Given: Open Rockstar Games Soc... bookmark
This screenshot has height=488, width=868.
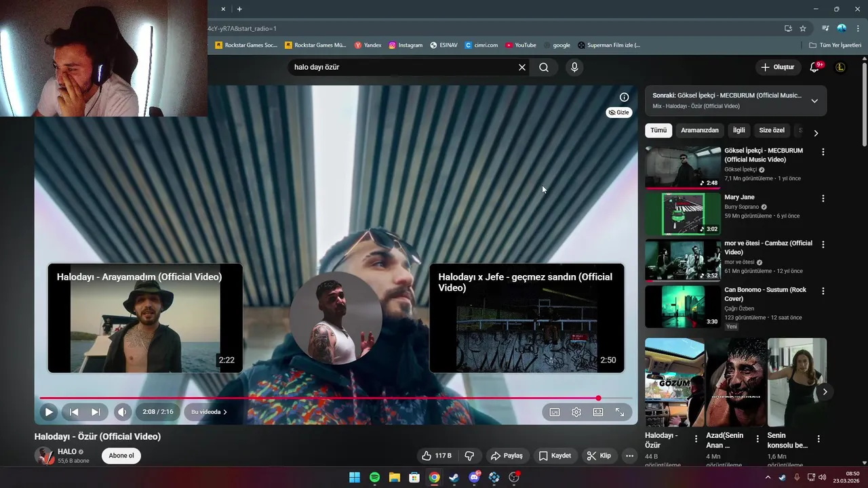Looking at the screenshot, I should [x=246, y=45].
